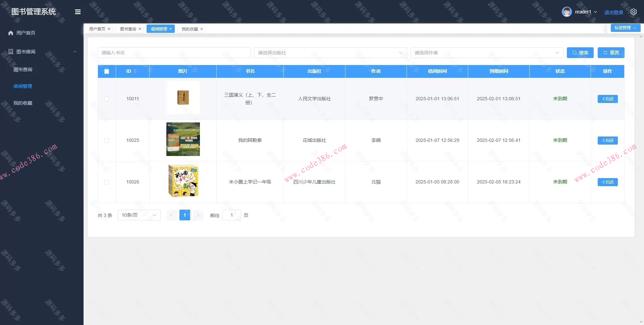
Task: Toggle the select-all checkbox in table header
Action: tap(107, 71)
